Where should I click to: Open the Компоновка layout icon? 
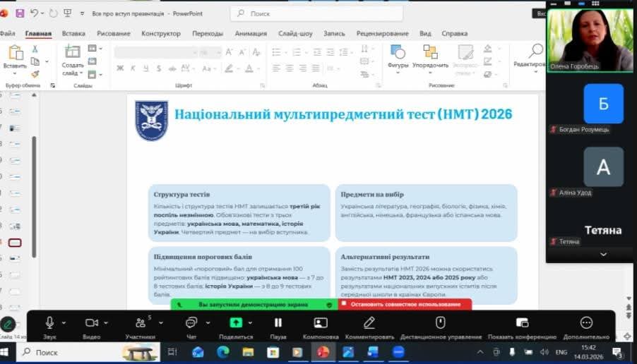(x=321, y=323)
